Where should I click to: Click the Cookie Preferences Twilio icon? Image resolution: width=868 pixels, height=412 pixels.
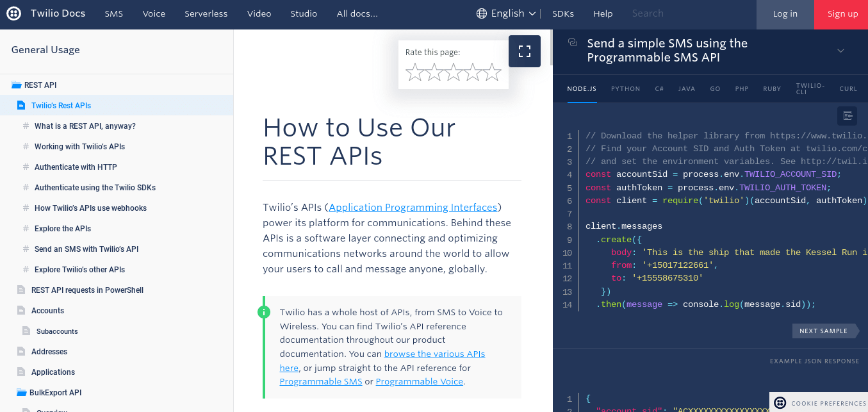pyautogui.click(x=780, y=403)
